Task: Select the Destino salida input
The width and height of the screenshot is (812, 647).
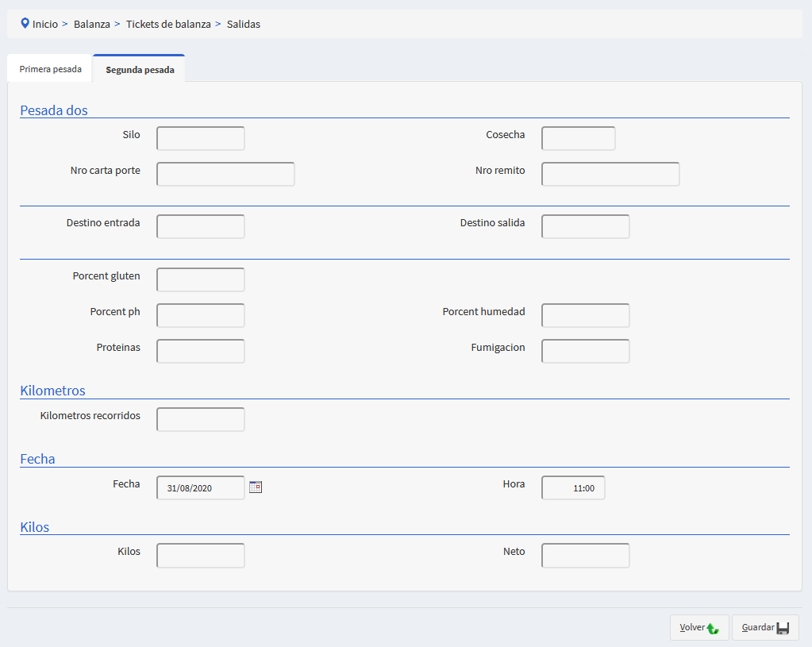Action: coord(586,227)
